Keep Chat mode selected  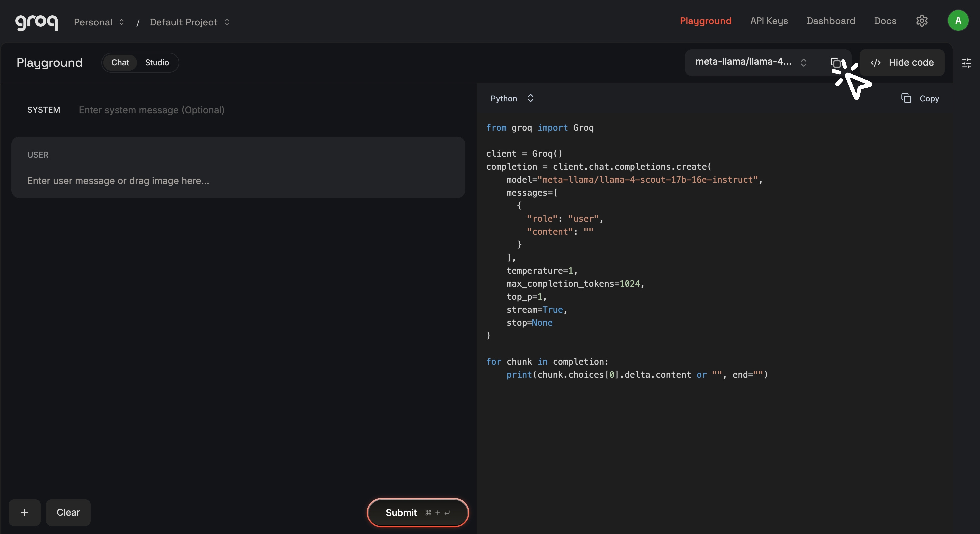(x=120, y=62)
